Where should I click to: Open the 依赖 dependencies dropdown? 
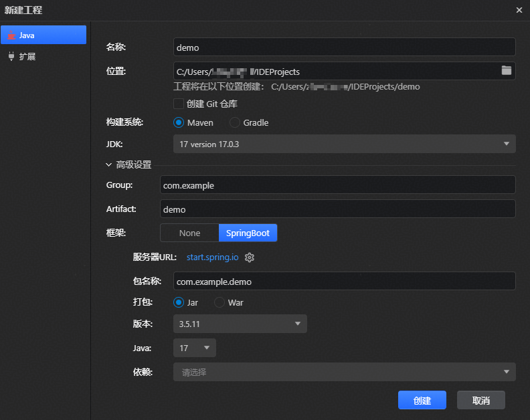[345, 372]
